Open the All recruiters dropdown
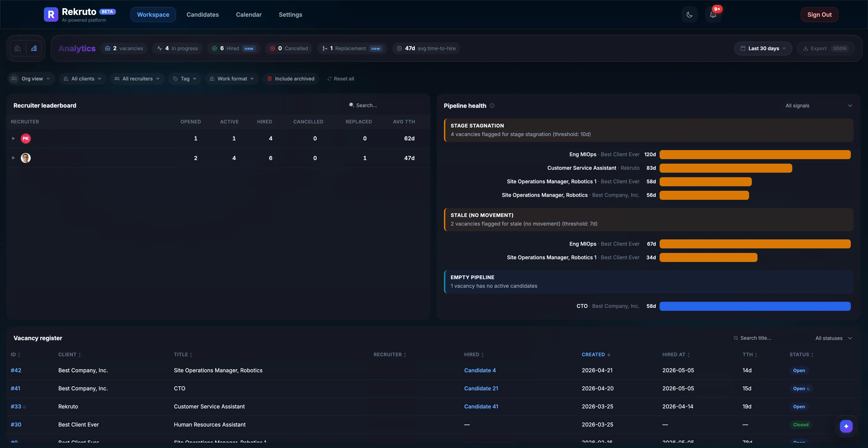This screenshot has width=868, height=448. pos(137,79)
